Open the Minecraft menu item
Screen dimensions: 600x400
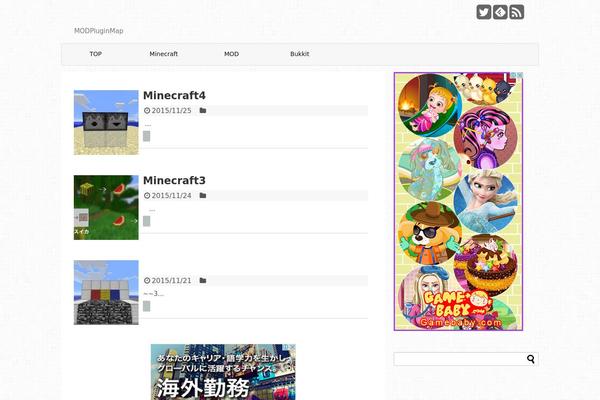click(163, 54)
